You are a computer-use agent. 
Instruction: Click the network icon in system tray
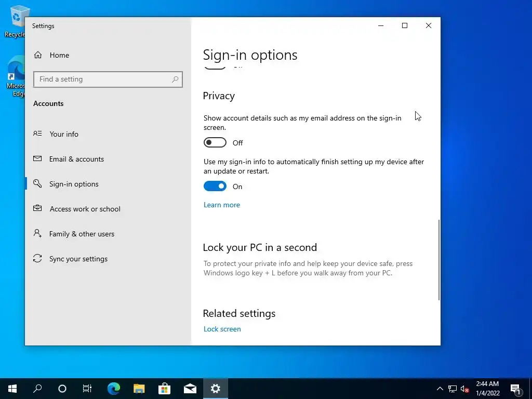453,389
